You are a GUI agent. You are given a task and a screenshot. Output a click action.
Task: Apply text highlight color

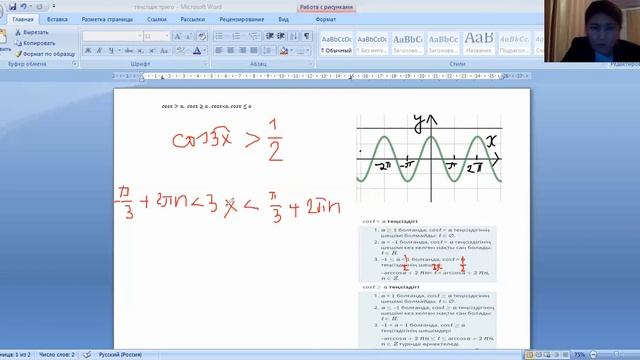tap(180, 51)
